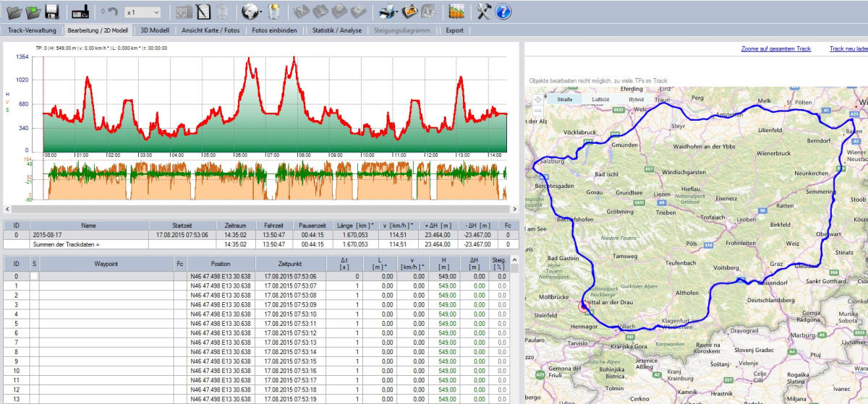The image size is (868, 404).
Task: Click the printer icon
Action: (387, 12)
